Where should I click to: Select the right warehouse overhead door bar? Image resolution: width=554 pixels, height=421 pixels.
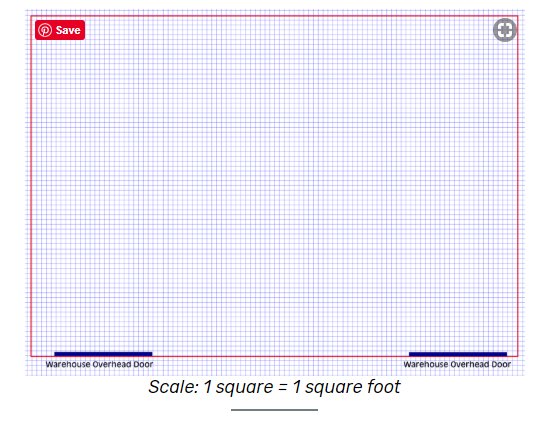tap(458, 354)
